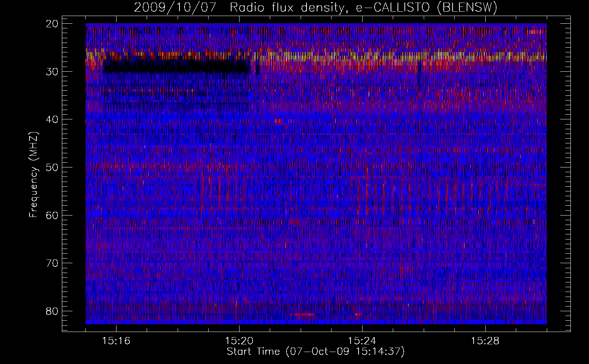Click the 15:28 time tick label

[x=485, y=341]
